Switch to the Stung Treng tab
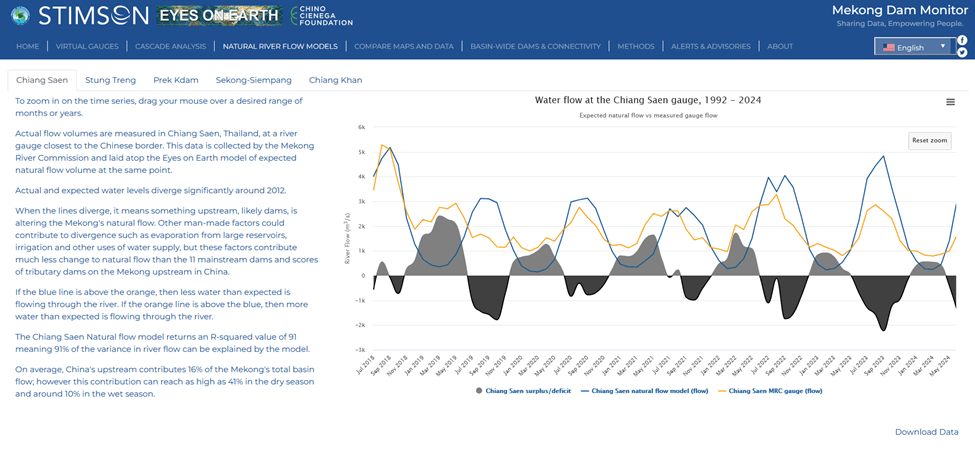 110,80
